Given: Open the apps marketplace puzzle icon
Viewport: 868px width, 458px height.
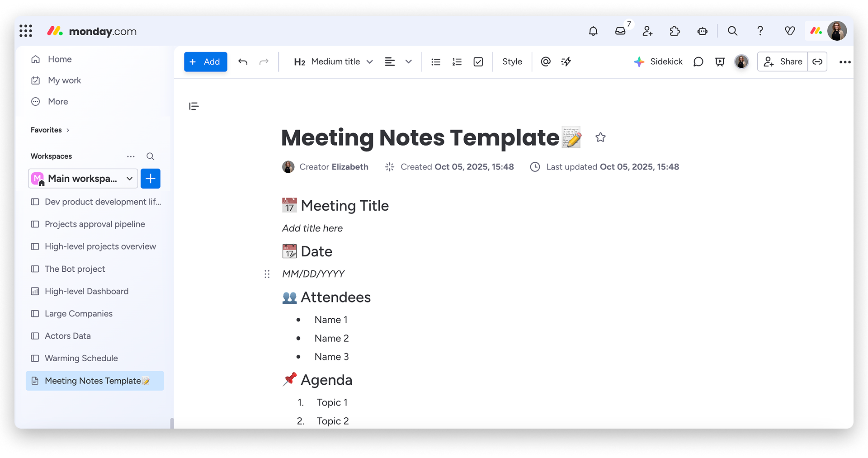Looking at the screenshot, I should 675,31.
